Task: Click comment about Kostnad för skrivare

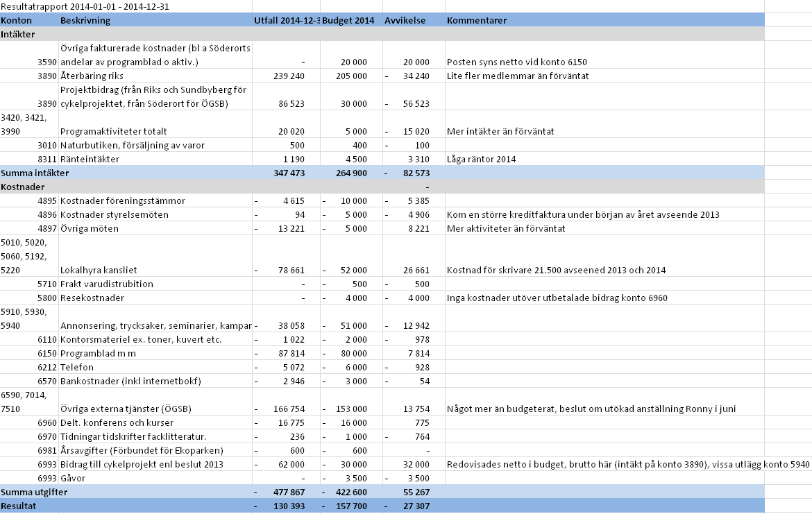Action: (x=556, y=271)
